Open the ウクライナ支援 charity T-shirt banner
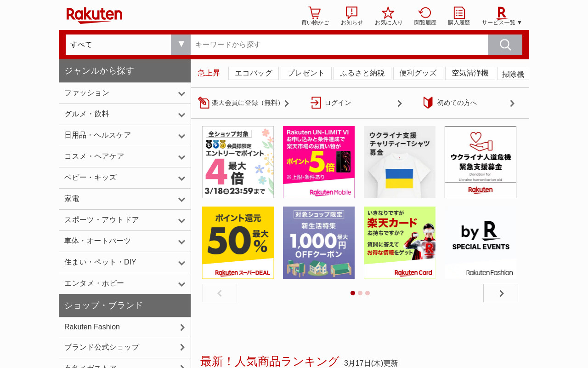Screen dimensions: 588x368 click(x=400, y=162)
